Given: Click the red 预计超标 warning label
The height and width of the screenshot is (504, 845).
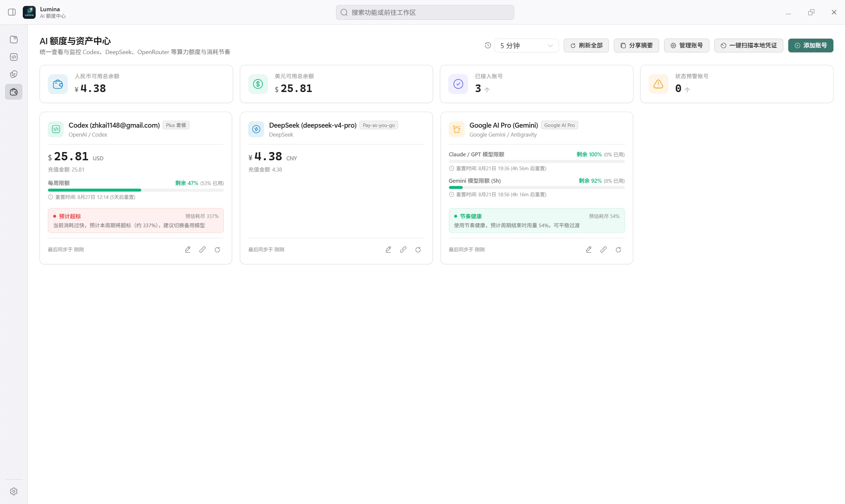Looking at the screenshot, I should [x=70, y=216].
